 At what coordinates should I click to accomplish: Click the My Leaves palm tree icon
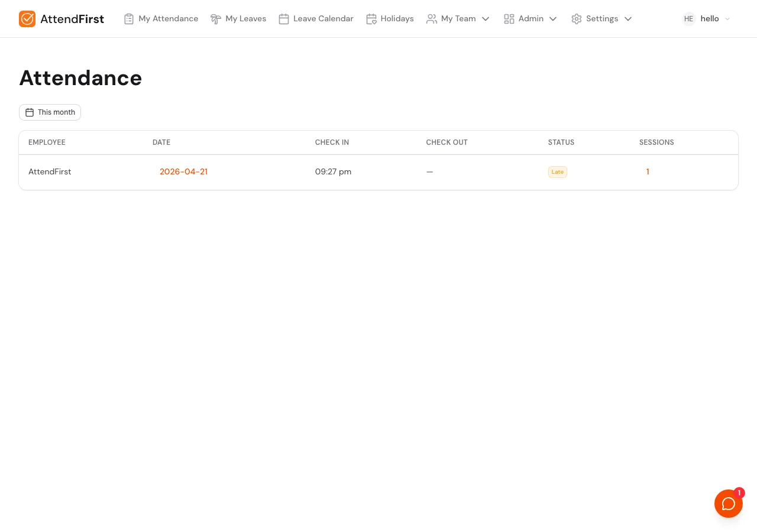tap(216, 19)
